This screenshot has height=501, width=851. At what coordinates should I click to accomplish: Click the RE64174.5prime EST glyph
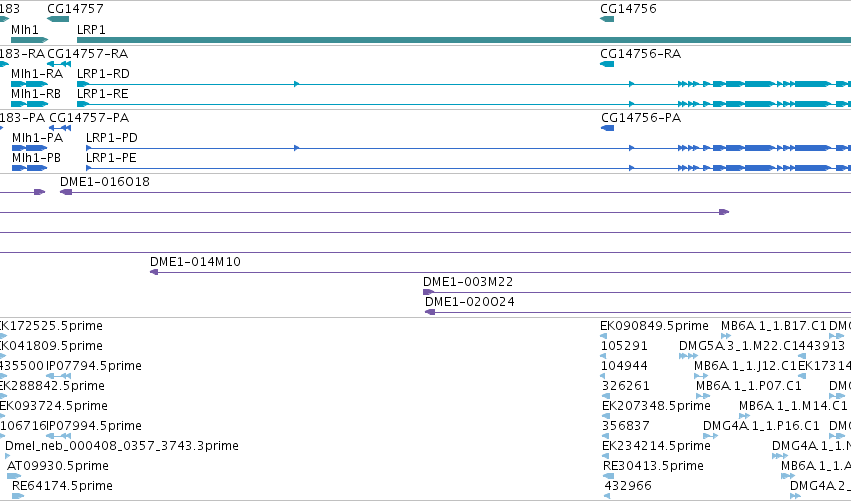click(x=18, y=496)
